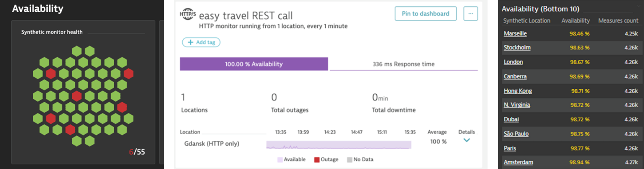Open the São Paulo location link
Image resolution: width=644 pixels, height=169 pixels.
(516, 134)
